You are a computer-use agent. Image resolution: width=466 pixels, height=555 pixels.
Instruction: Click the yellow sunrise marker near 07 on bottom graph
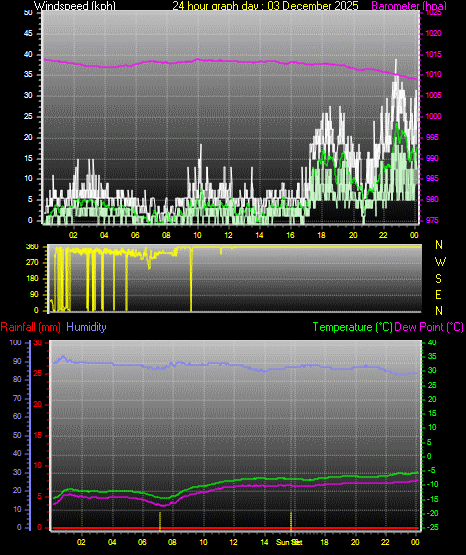click(x=160, y=521)
